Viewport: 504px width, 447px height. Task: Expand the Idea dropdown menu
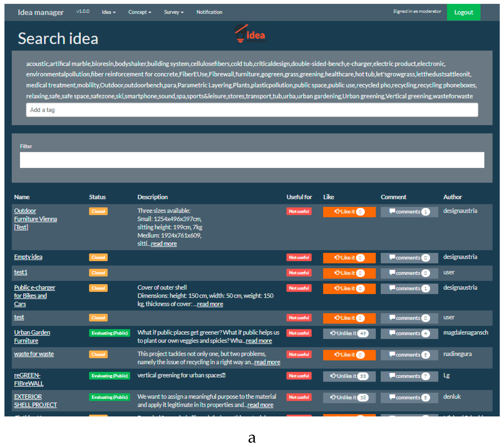[108, 12]
